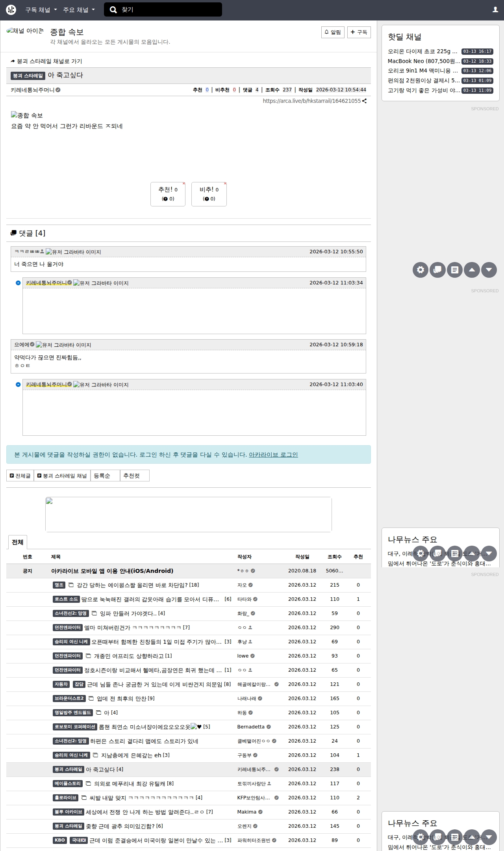Open hot deal 고기랑 먹기 좋은 가성비
This screenshot has height=851, width=504.
click(424, 91)
